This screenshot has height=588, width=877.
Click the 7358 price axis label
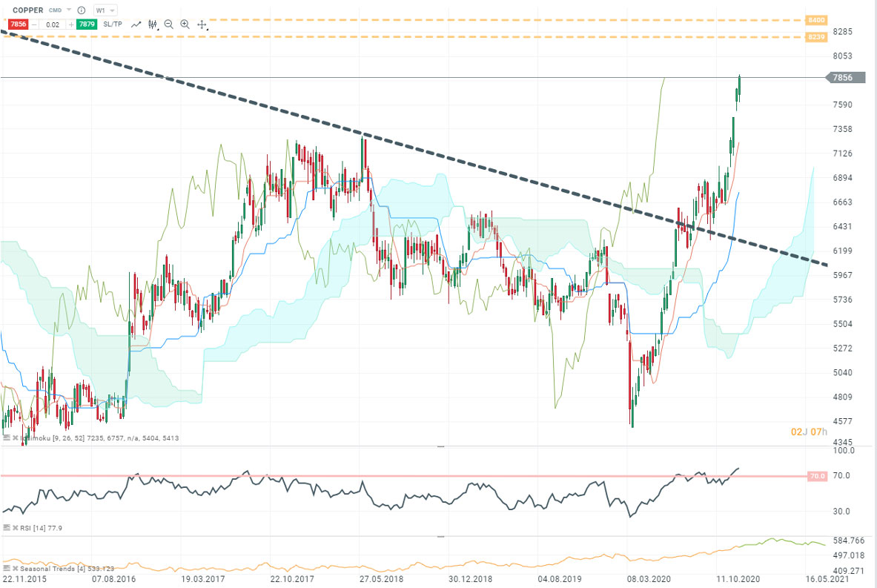point(842,129)
